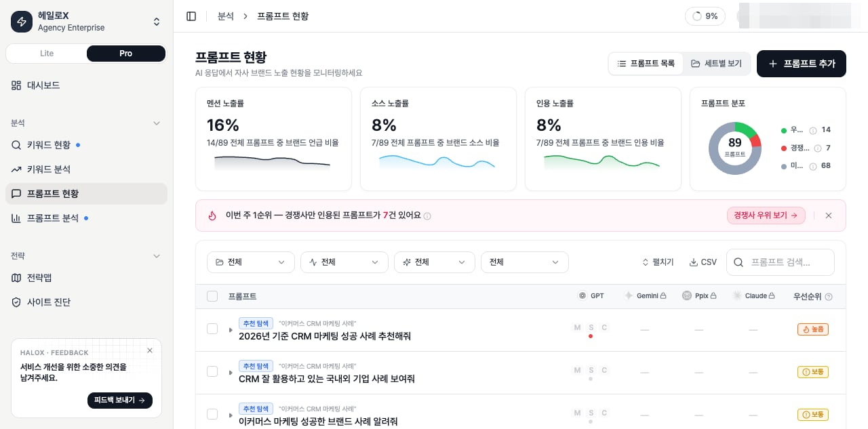
Task: Click the 우선순위 help icon
Action: tap(829, 297)
